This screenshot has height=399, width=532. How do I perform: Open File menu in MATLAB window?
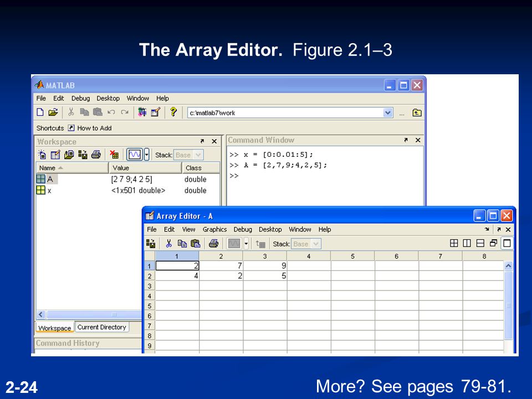point(41,99)
